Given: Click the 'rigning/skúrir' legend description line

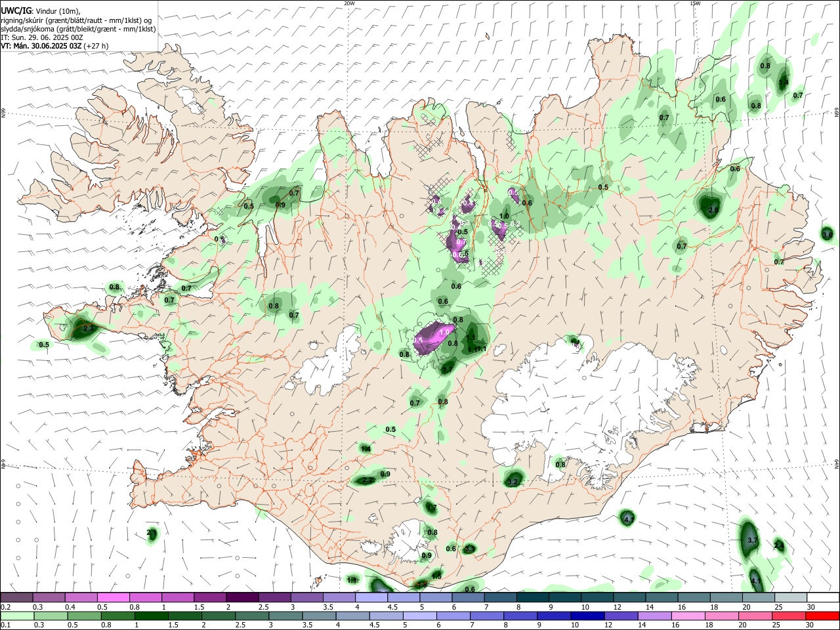Looking at the screenshot, I should coord(76,20).
